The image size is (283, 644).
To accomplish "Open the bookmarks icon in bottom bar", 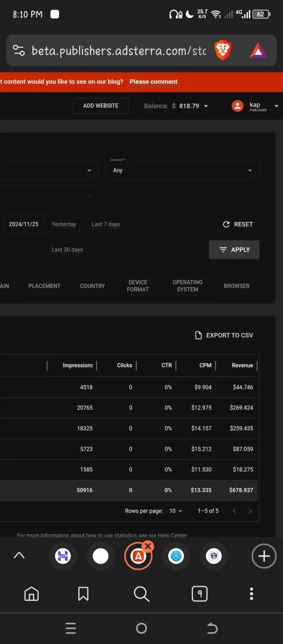I will coord(84,594).
